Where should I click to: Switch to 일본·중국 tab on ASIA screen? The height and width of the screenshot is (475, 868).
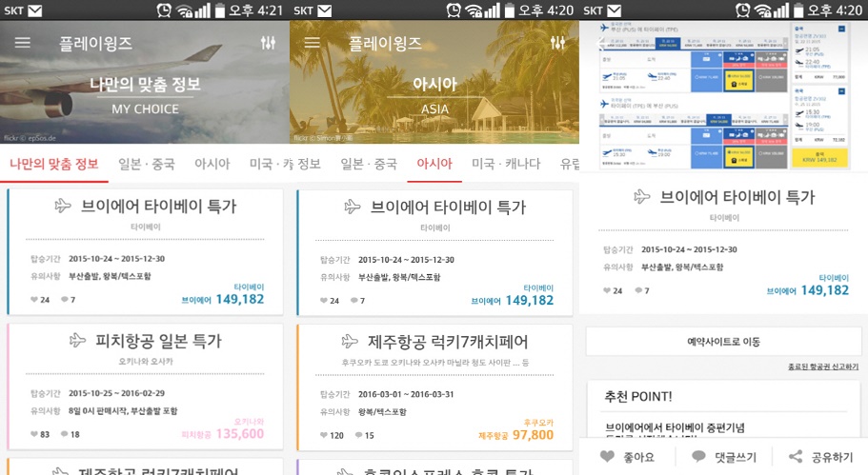(x=369, y=164)
